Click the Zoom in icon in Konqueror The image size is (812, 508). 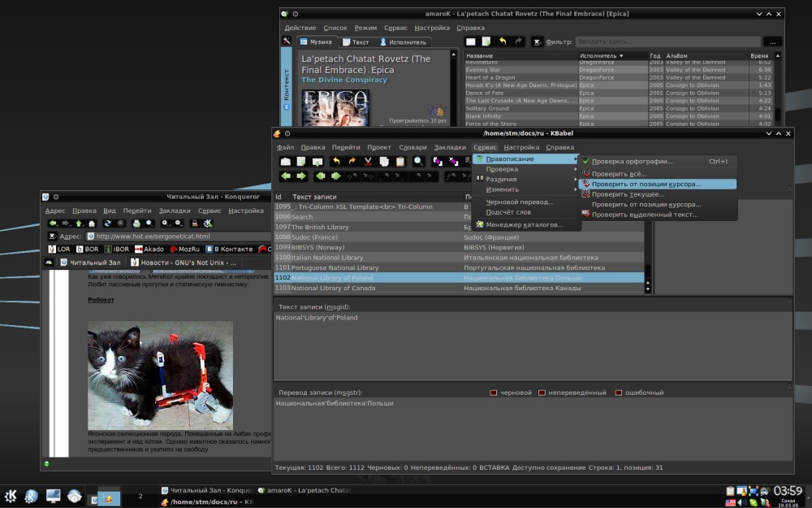(166, 224)
